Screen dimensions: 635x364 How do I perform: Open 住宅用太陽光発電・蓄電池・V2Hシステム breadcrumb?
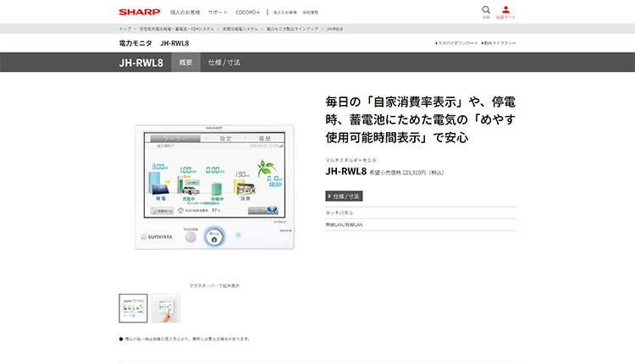177,29
